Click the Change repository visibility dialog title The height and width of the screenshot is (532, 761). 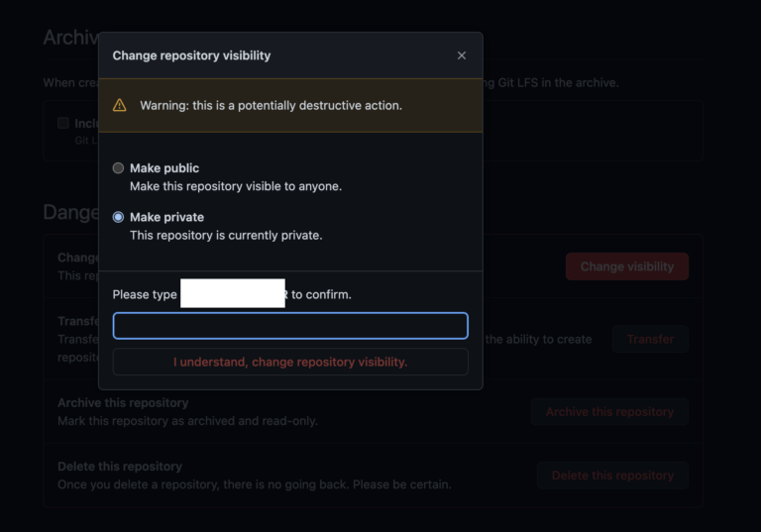[x=191, y=55]
